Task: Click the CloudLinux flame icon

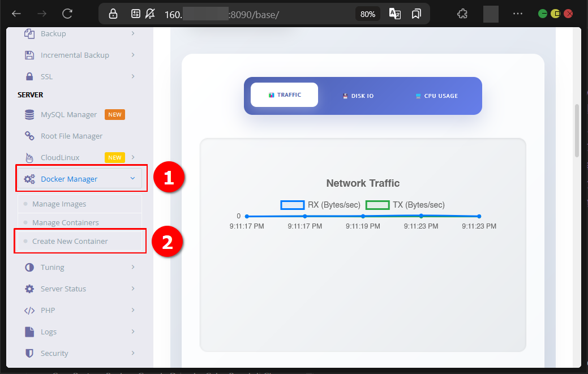Action: point(29,157)
